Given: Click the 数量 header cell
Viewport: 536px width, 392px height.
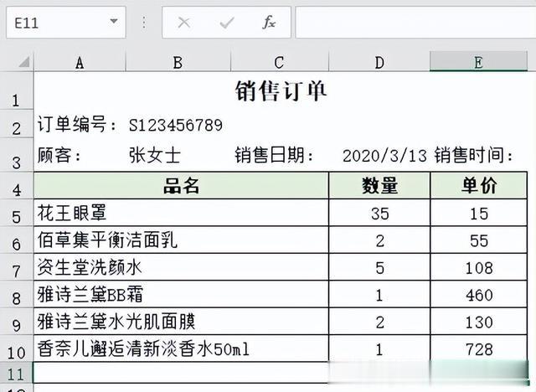Looking at the screenshot, I should coord(379,186).
